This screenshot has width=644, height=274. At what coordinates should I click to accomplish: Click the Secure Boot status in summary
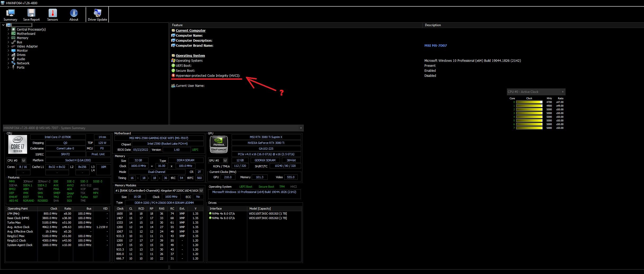coord(266,187)
